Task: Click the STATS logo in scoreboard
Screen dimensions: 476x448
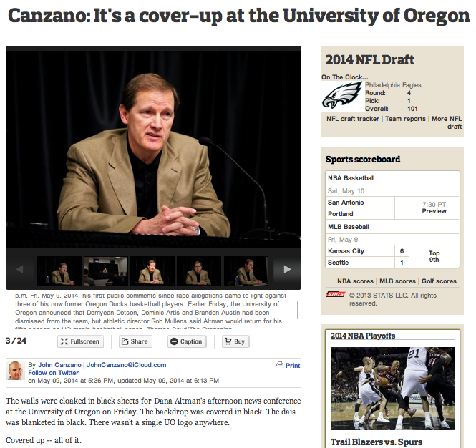Action: coord(336,294)
